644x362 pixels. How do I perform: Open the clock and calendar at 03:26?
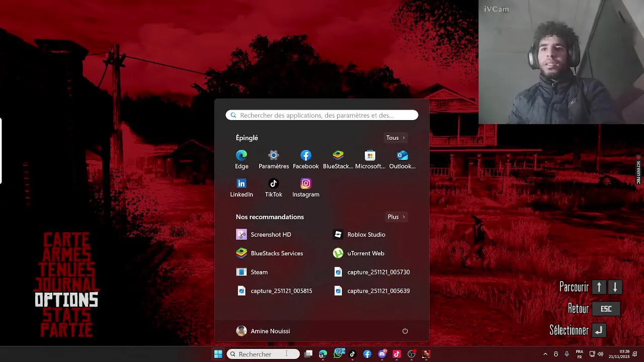(619, 354)
